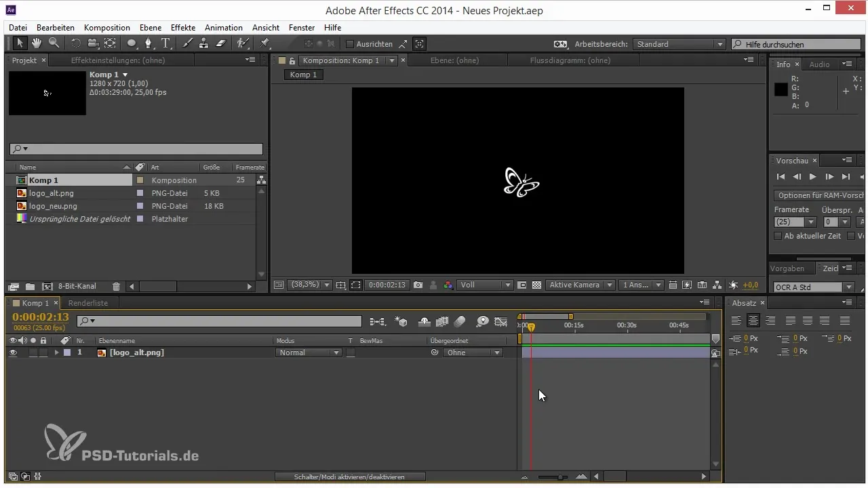
Task: Toggle hide shy layers switch in timeline
Action: click(425, 321)
